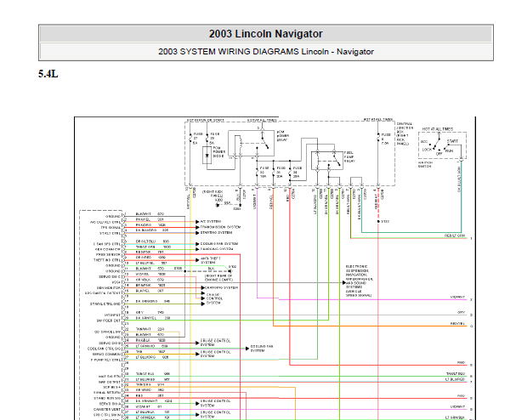Select the '2003 Lincoln Navigator' title heading
The height and width of the screenshot is (420, 516).
[x=265, y=33]
